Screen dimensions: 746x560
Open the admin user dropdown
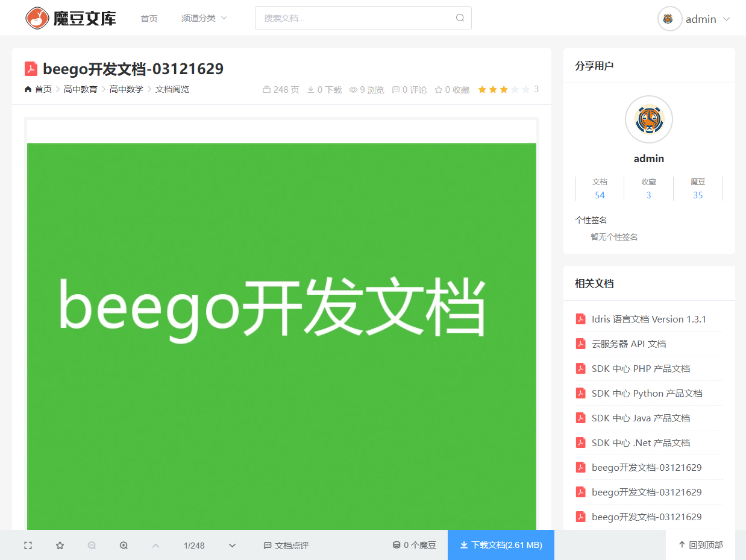point(694,19)
